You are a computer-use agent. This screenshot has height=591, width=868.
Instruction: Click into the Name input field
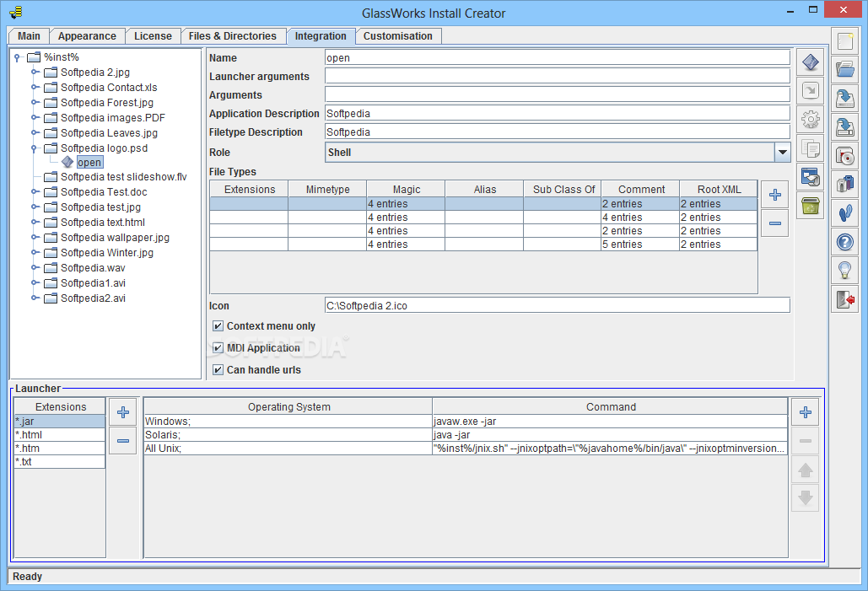pos(557,57)
